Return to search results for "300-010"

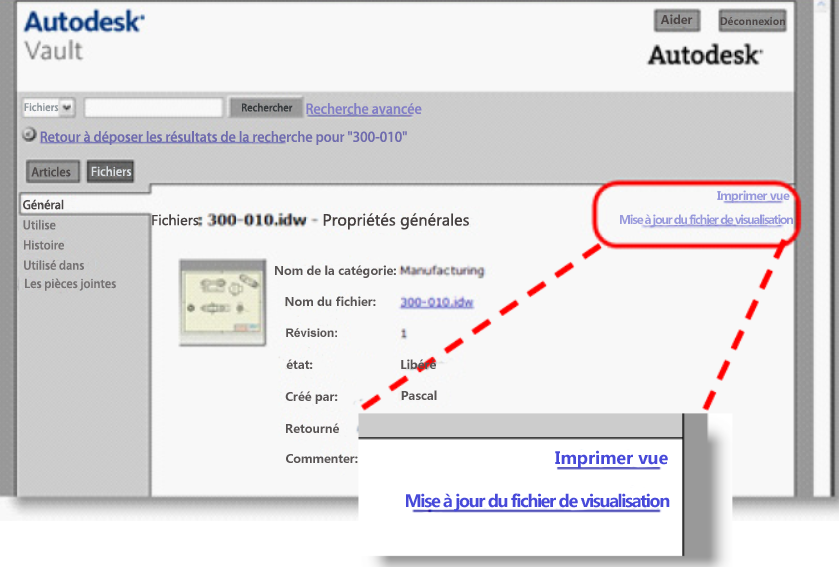pos(223,137)
